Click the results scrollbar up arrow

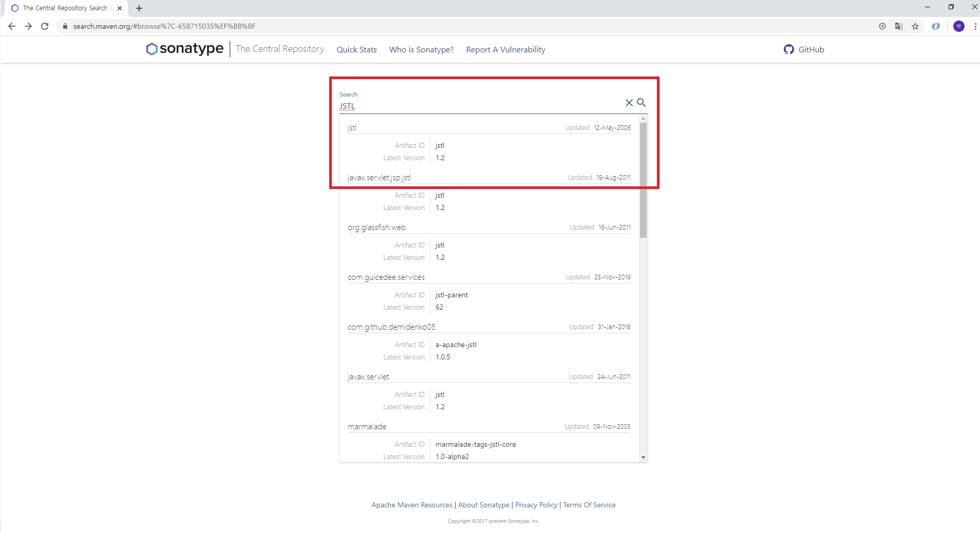tap(643, 119)
